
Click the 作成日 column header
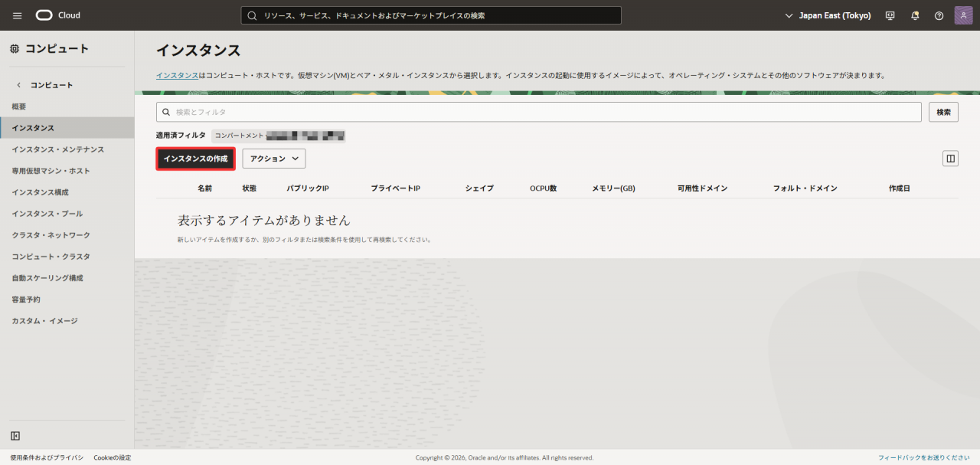pyautogui.click(x=900, y=188)
